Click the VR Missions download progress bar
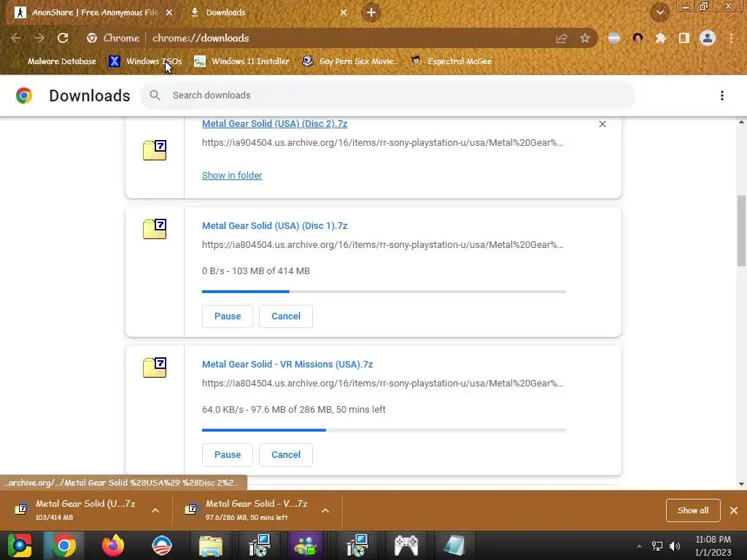The image size is (747, 560). tap(384, 430)
